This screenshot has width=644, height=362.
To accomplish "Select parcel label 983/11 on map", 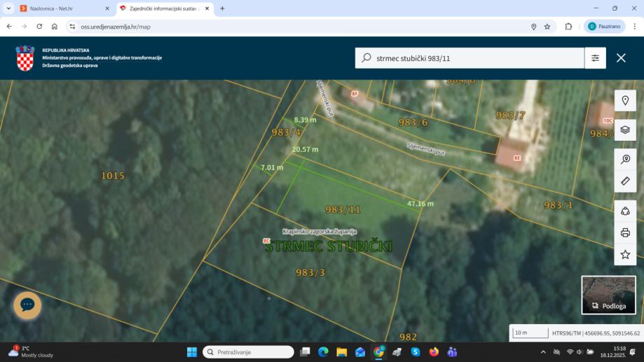I will coord(343,210).
